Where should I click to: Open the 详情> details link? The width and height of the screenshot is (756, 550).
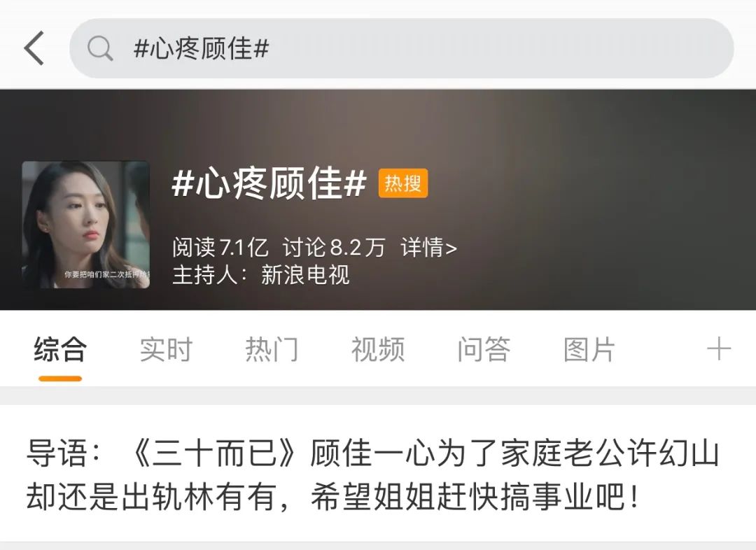428,247
